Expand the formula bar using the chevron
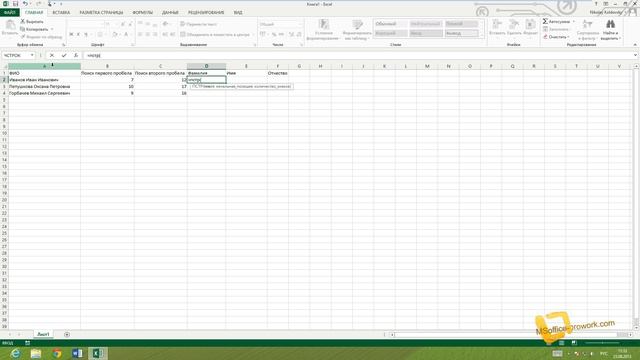640x360 pixels. (x=635, y=55)
